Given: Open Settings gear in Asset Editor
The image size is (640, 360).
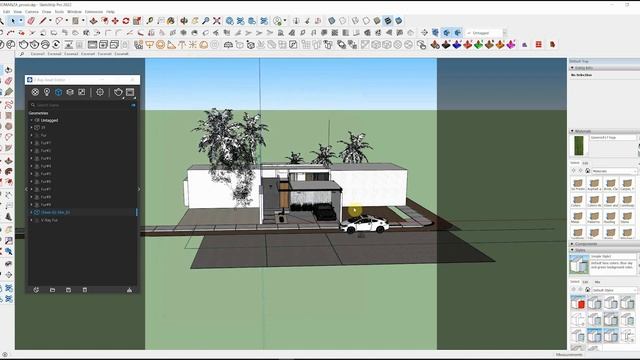Looking at the screenshot, I should tap(100, 92).
